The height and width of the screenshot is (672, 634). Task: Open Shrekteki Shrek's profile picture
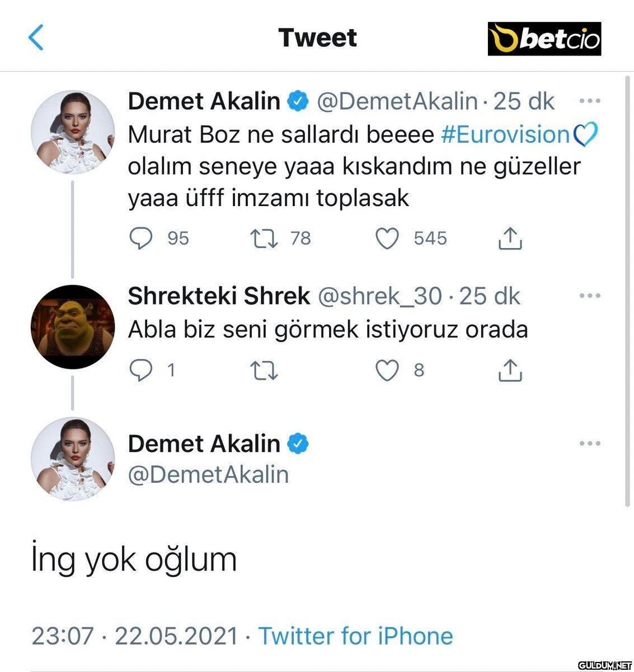pos(73,326)
